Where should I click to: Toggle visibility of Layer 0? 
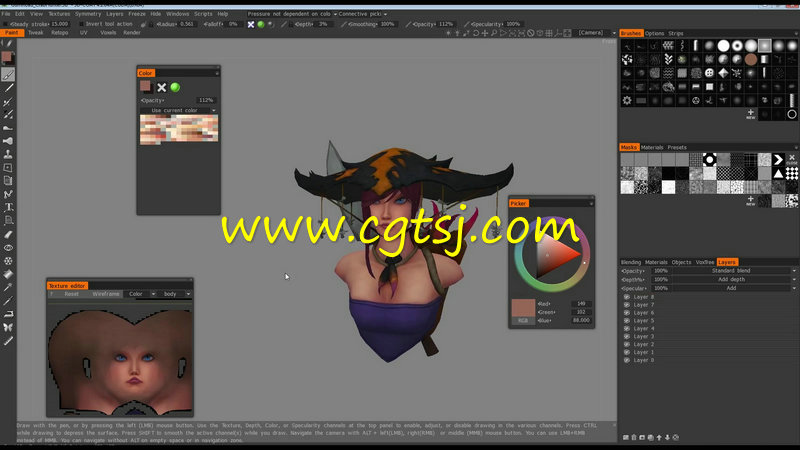(x=627, y=360)
